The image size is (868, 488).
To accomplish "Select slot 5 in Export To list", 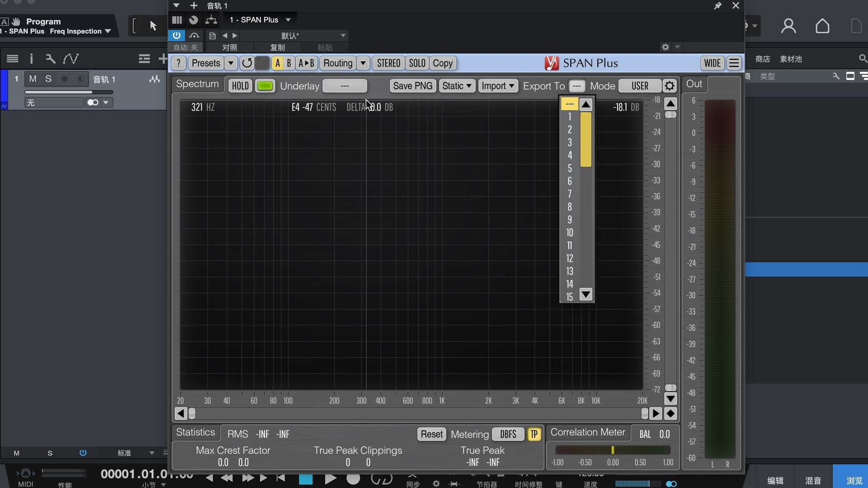I will click(x=570, y=168).
